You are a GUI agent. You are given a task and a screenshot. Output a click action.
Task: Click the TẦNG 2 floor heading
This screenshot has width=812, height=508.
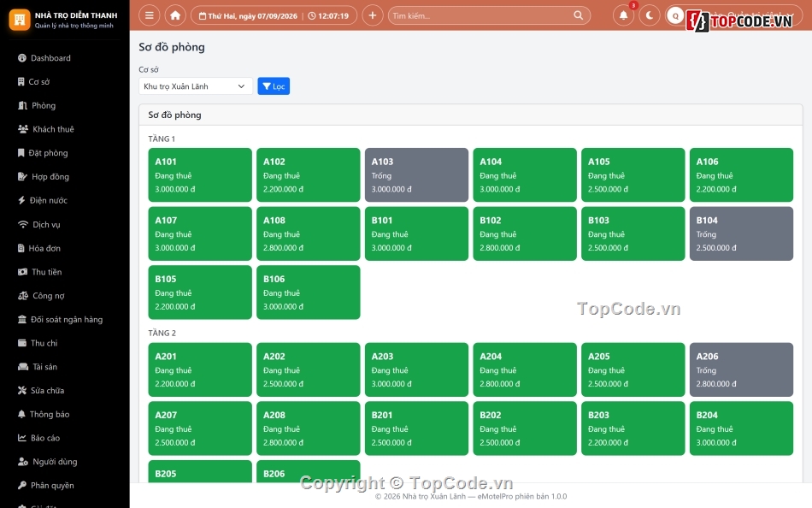click(x=162, y=333)
